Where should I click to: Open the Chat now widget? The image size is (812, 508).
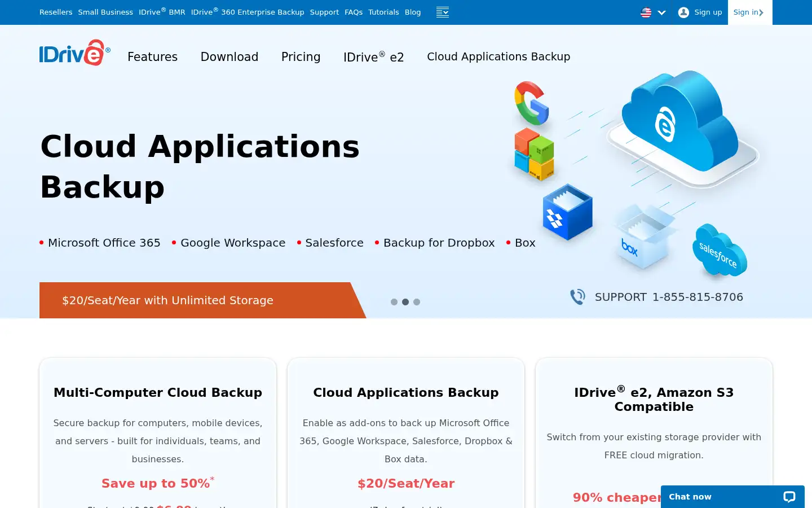732,497
